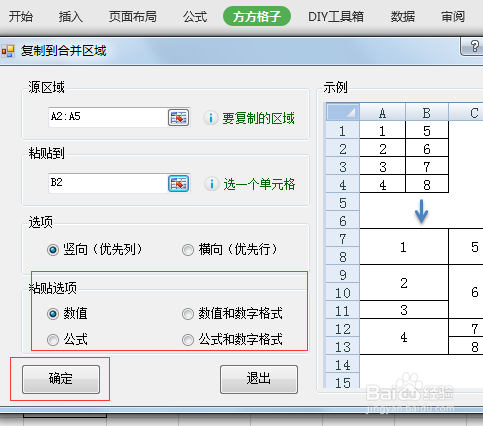Select the 方方格子 tab

(257, 16)
